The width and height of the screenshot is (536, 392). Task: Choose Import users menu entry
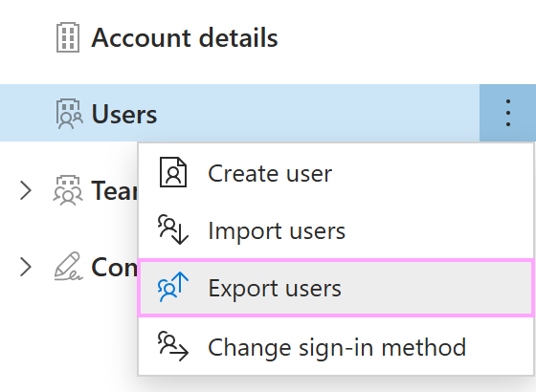click(336, 230)
